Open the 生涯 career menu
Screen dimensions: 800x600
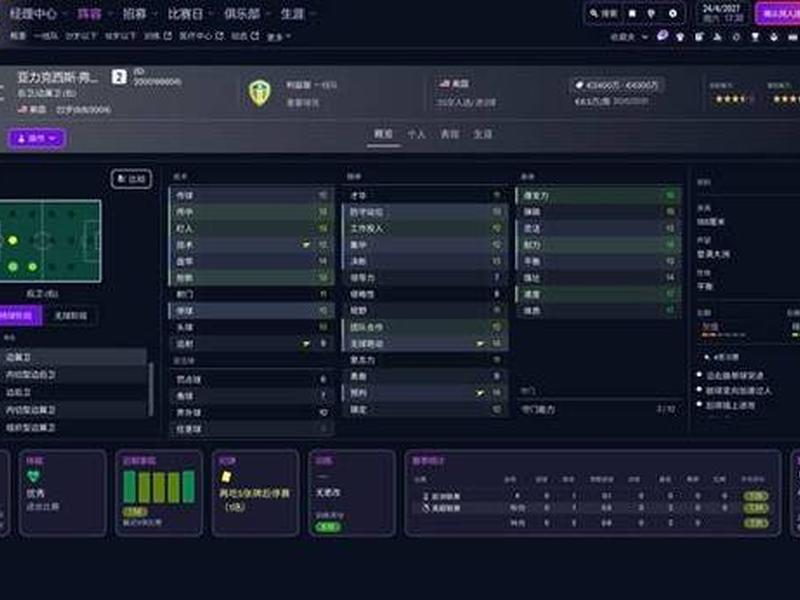pyautogui.click(x=292, y=14)
